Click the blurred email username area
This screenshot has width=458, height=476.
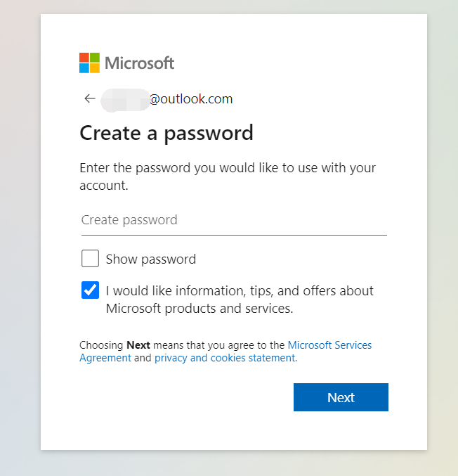point(125,100)
